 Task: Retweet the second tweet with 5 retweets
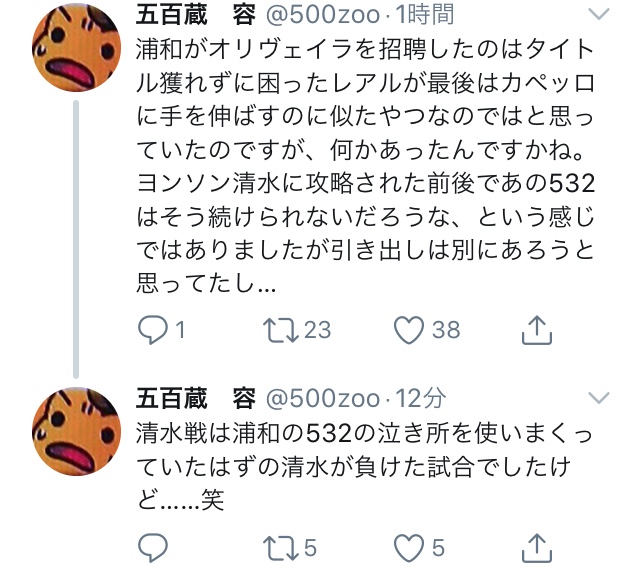pos(280,547)
